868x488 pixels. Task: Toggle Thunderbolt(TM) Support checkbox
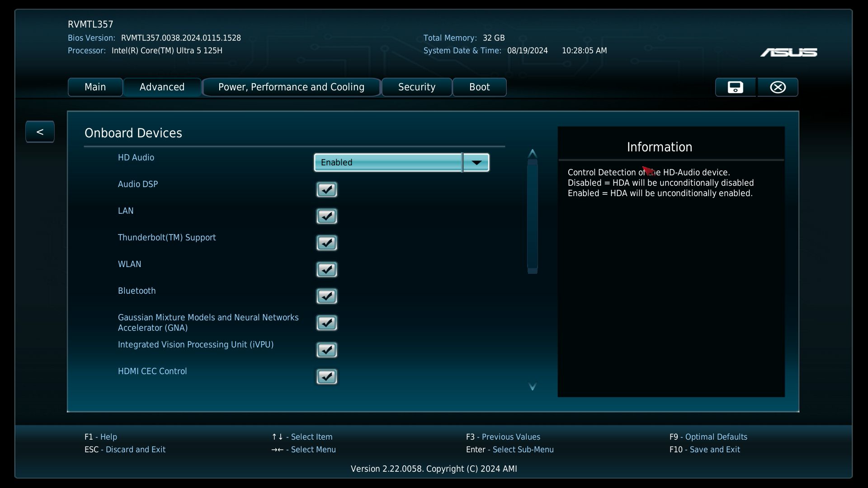click(326, 243)
